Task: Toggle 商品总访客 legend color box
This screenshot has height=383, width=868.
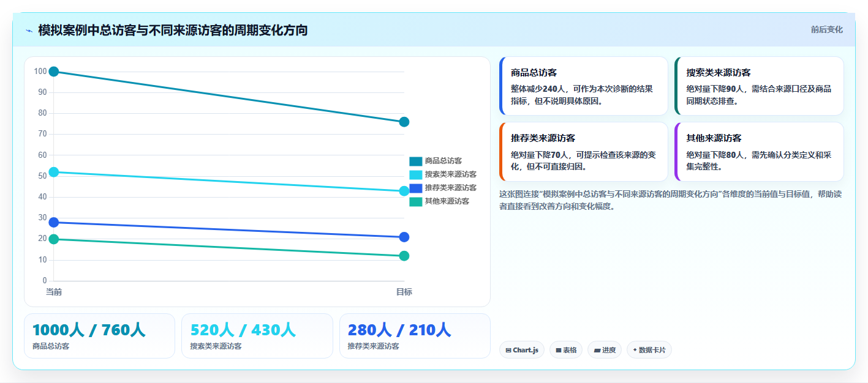Action: click(416, 161)
